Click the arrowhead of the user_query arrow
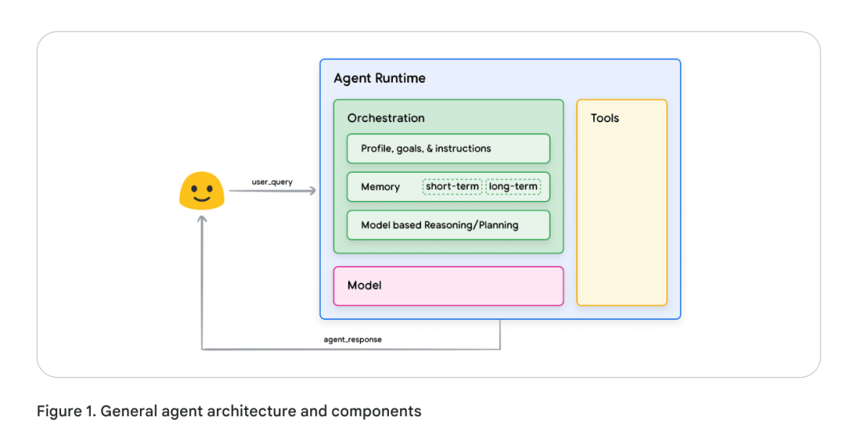Viewport: 868px width, 438px height. [312, 191]
